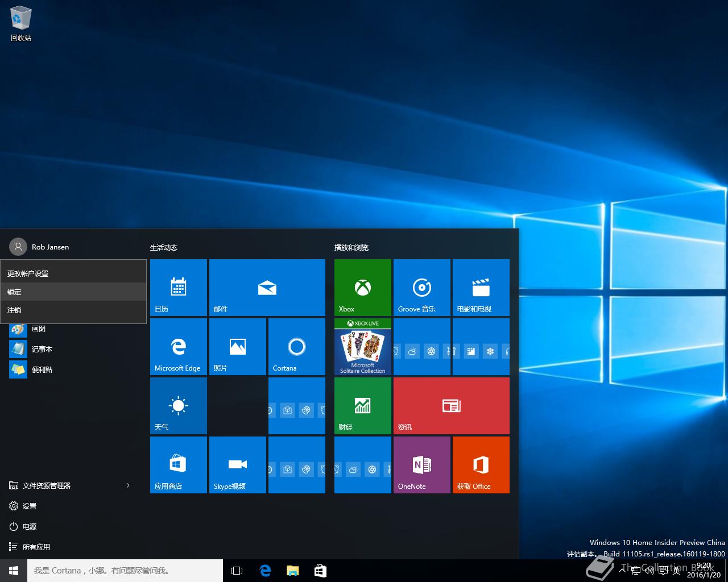Open the taskbar clock showing 2016/1/20

[704, 571]
